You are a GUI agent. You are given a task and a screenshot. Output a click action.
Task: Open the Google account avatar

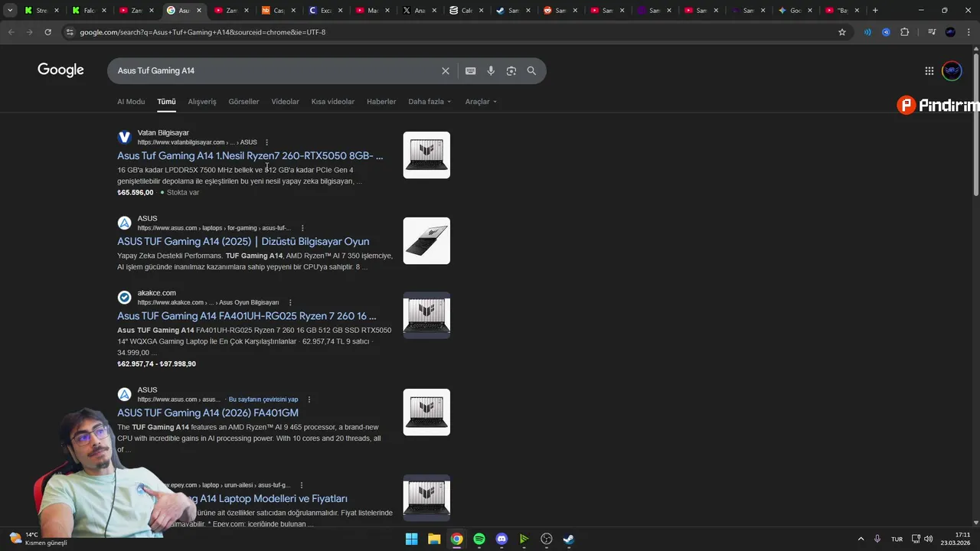coord(952,70)
